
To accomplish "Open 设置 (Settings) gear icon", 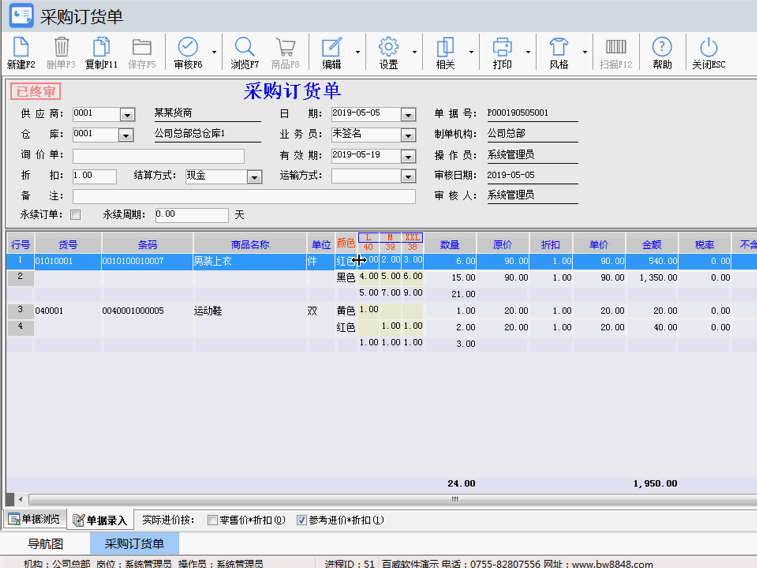I will (x=388, y=48).
